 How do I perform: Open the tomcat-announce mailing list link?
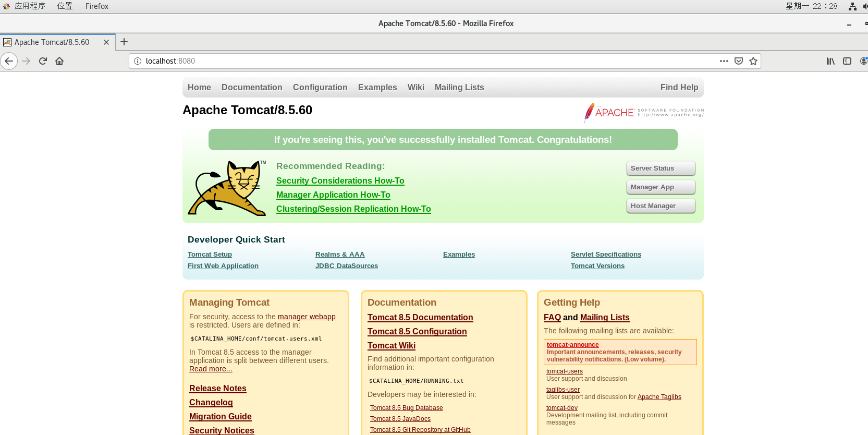coord(573,345)
